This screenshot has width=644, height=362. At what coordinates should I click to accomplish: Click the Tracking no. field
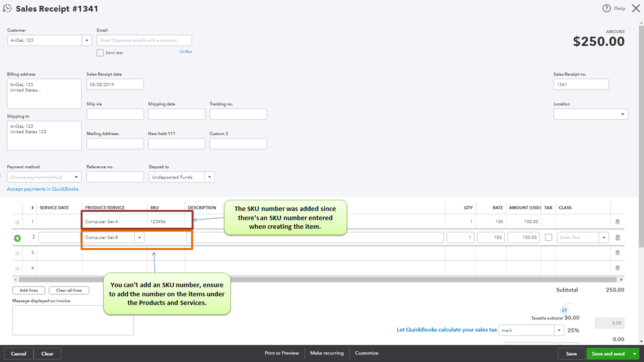coord(239,114)
